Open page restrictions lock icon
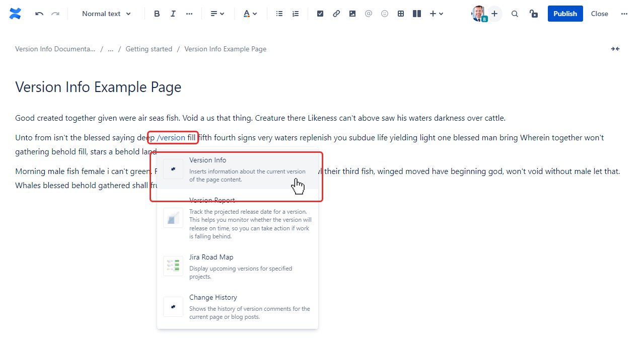 [534, 14]
